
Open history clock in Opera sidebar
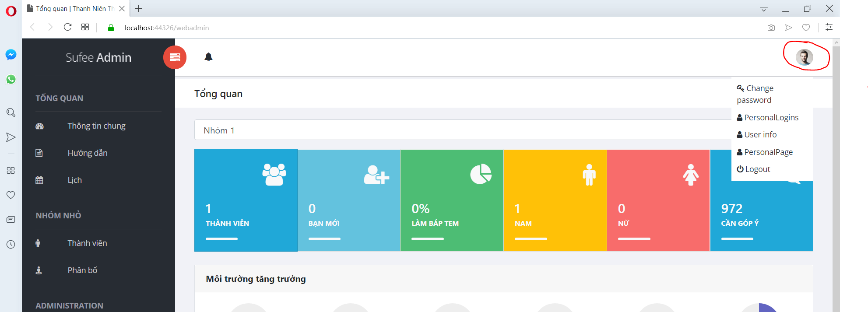[11, 244]
